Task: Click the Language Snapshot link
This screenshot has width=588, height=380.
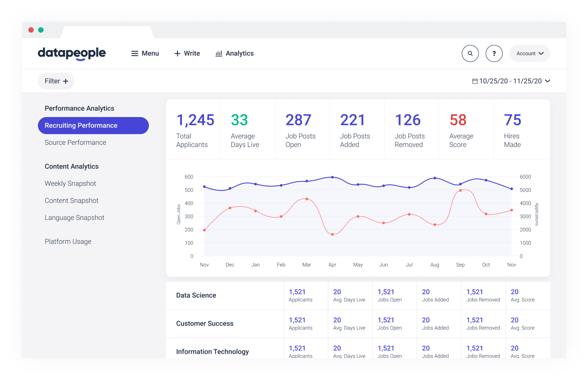Action: 74,217
